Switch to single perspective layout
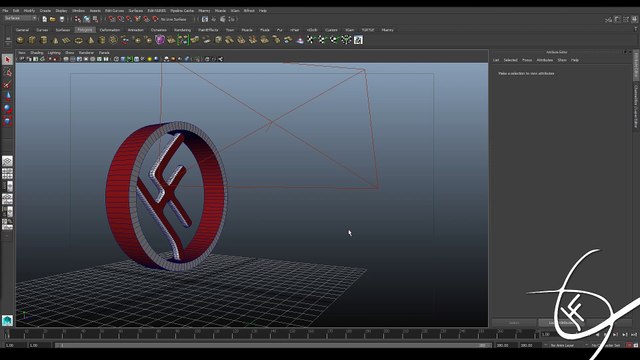Screen dimensions: 640x360 click(x=7, y=161)
